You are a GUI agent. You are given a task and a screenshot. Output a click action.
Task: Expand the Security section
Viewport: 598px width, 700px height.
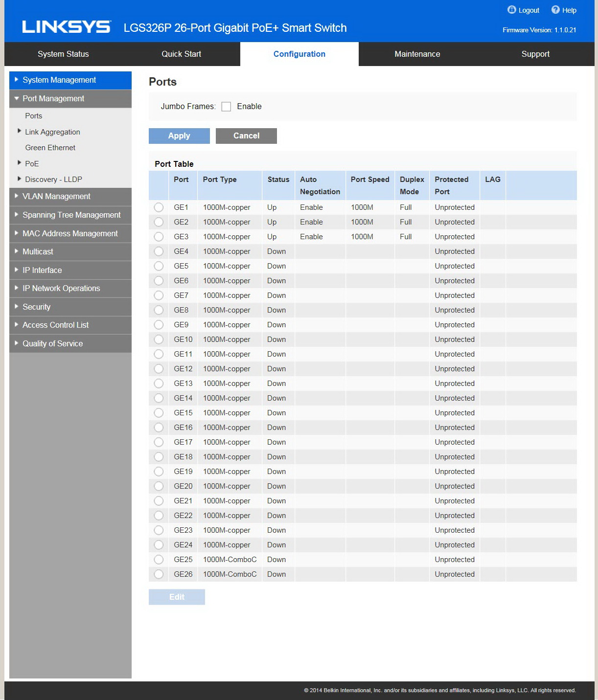coord(70,307)
